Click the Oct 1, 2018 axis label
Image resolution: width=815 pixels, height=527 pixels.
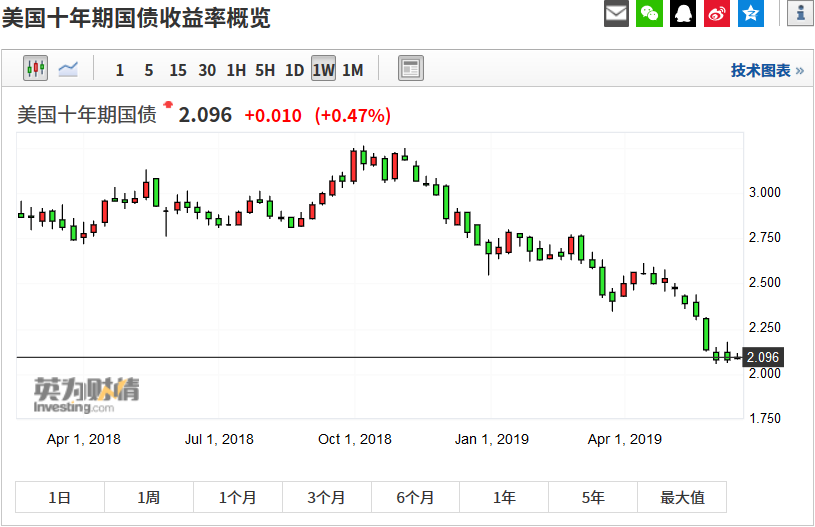tap(354, 439)
